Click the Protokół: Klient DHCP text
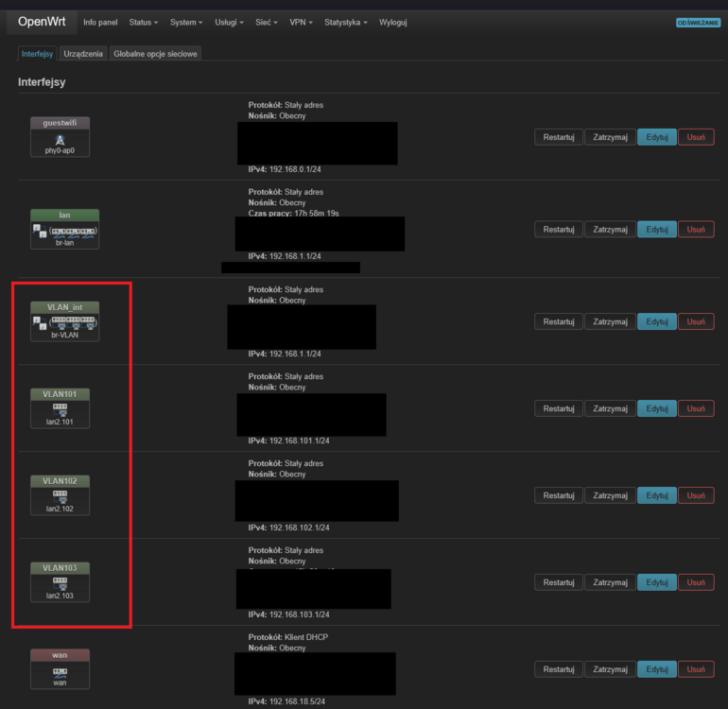 click(287, 637)
